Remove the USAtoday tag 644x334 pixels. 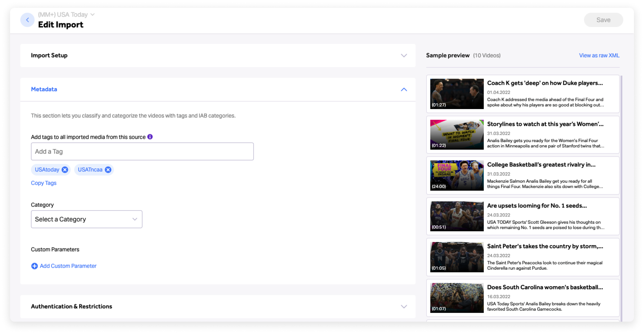[x=65, y=170]
